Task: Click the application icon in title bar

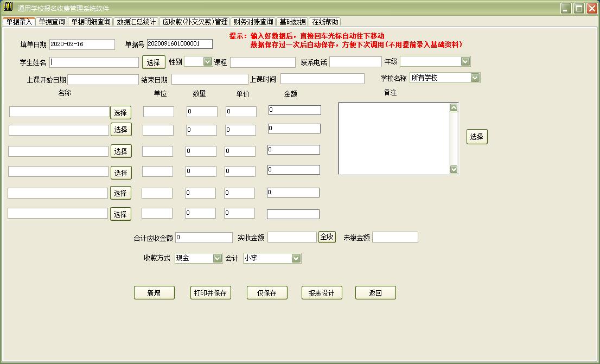Action: (8, 8)
